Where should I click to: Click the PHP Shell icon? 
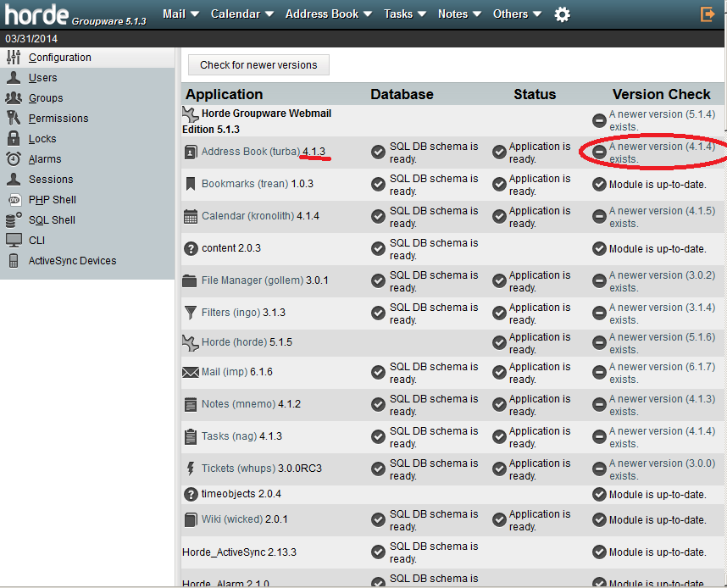14,200
